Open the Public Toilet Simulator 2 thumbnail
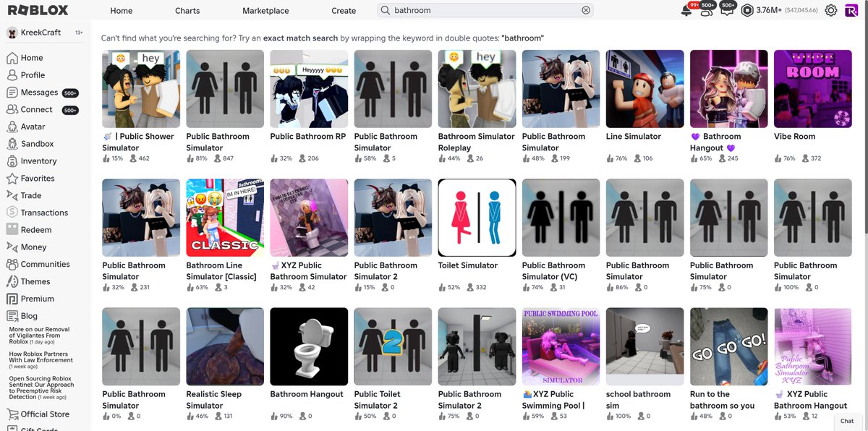Screen dimensions: 868x431 pos(393,346)
